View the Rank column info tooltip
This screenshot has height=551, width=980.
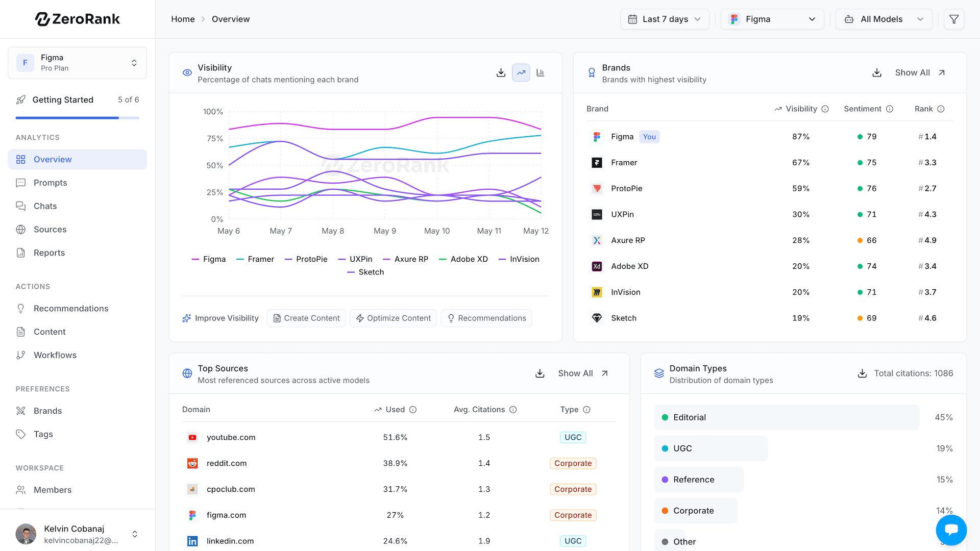(x=941, y=109)
